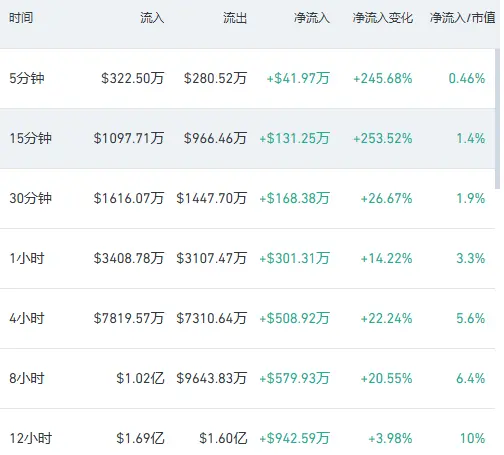Click net change +14.22%

click(386, 258)
